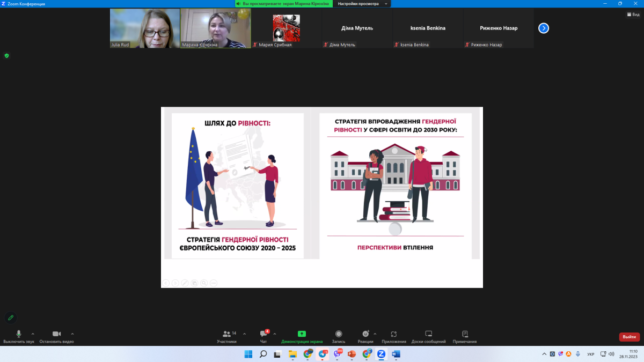Switch view using Вид menu
Image resolution: width=644 pixels, height=362 pixels.
coord(633,14)
